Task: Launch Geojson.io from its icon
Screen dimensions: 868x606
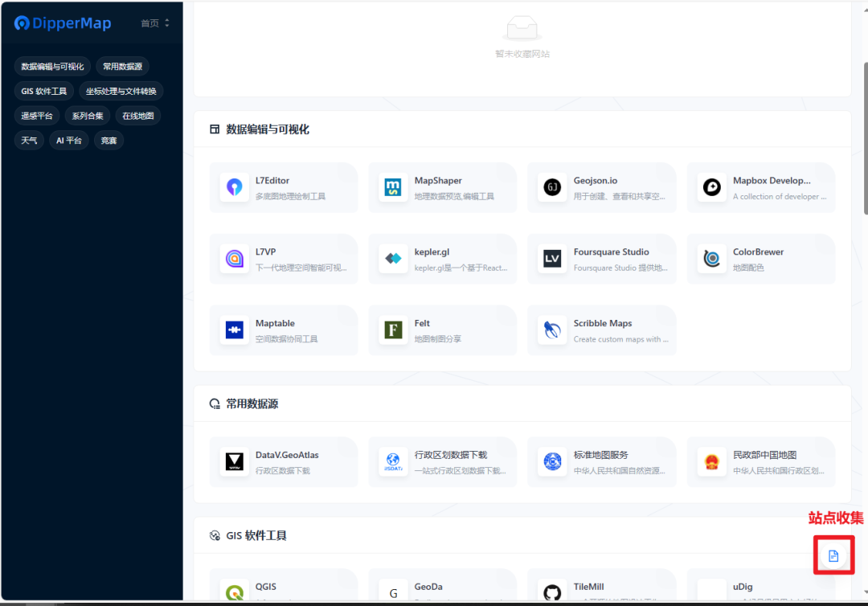Action: pos(552,187)
